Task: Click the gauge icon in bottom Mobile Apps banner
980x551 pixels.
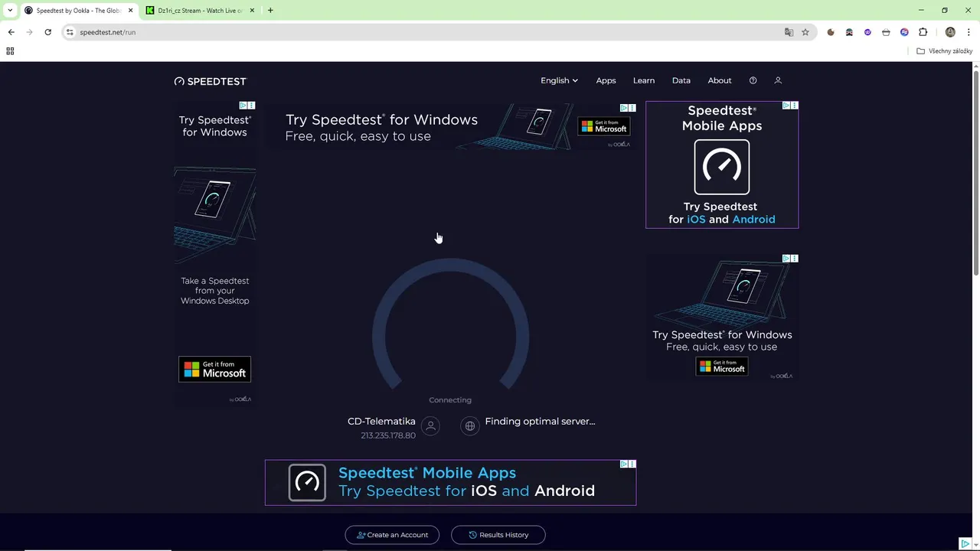Action: [x=307, y=483]
